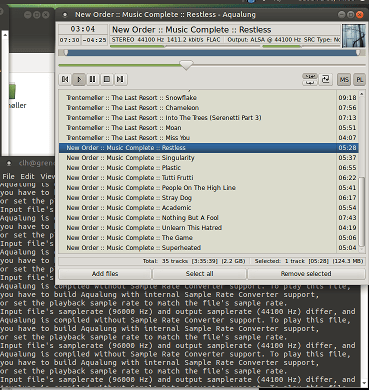Click the playlist vertical scrollbar

click(x=362, y=211)
